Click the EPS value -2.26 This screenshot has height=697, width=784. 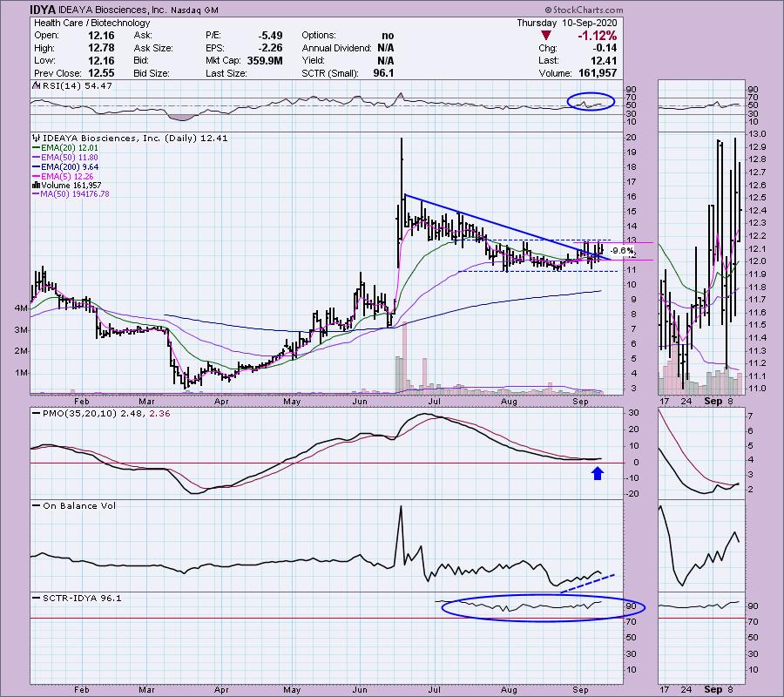(x=271, y=48)
